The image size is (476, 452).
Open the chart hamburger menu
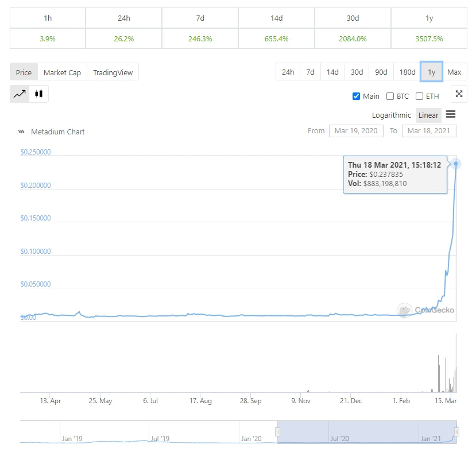(x=451, y=114)
